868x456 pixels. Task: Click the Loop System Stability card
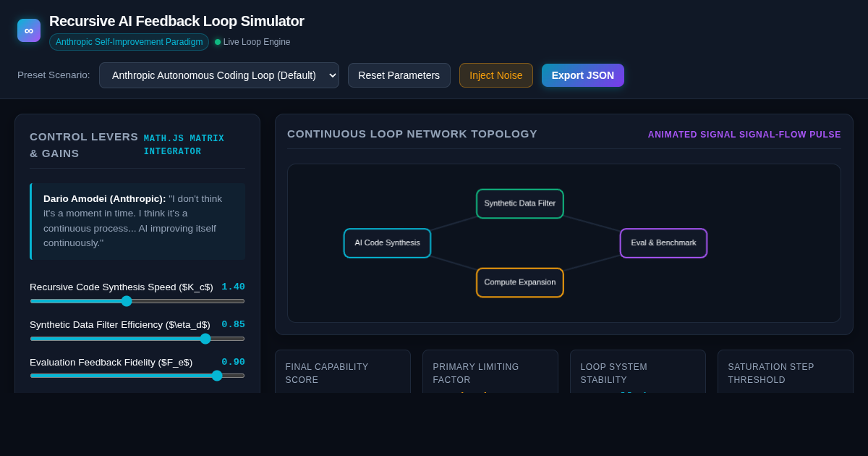[x=638, y=372]
